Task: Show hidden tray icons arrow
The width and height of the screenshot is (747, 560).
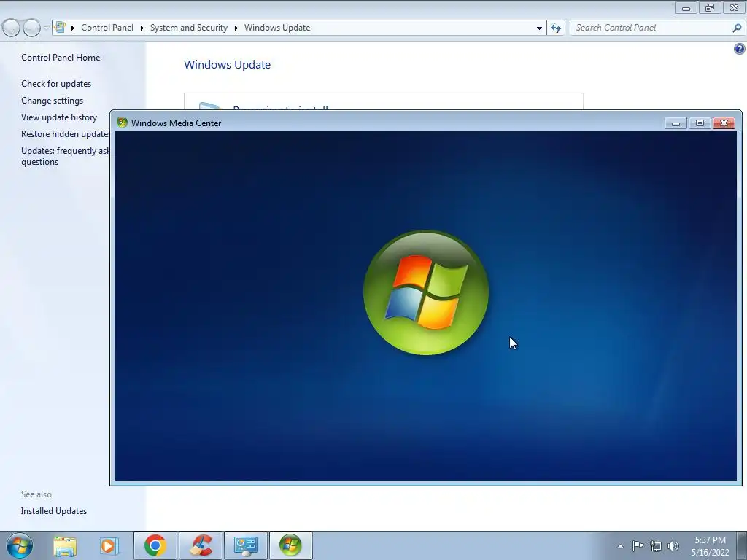Action: click(620, 546)
